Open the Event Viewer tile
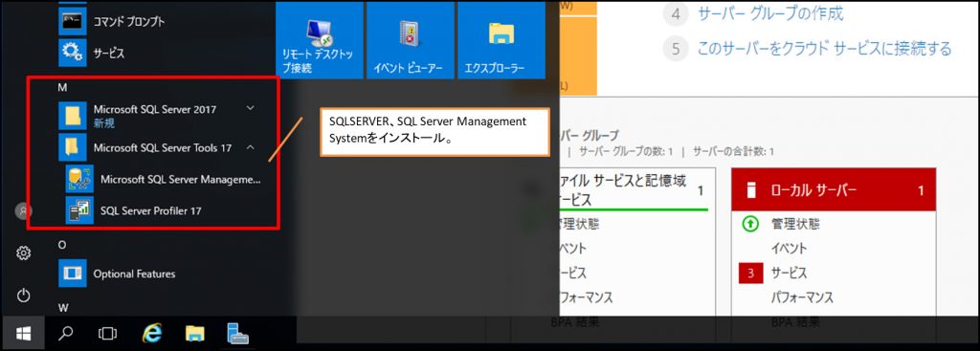Viewport: 980px width, 351px height. (410, 40)
